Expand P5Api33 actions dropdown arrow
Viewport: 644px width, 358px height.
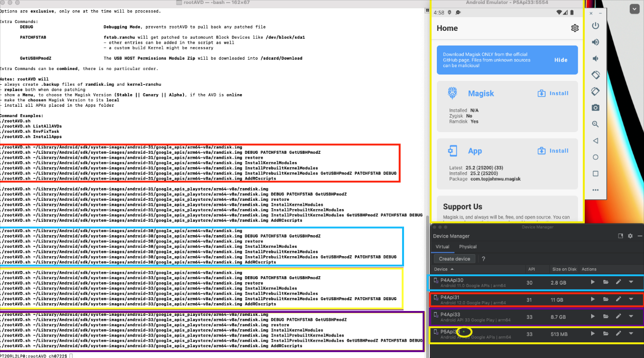(x=631, y=334)
